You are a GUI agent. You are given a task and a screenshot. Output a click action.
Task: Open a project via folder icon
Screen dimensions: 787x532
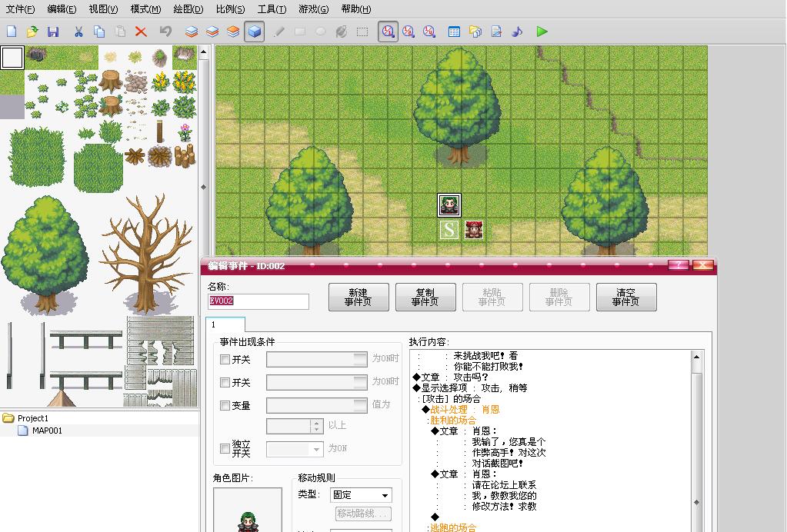(x=32, y=32)
